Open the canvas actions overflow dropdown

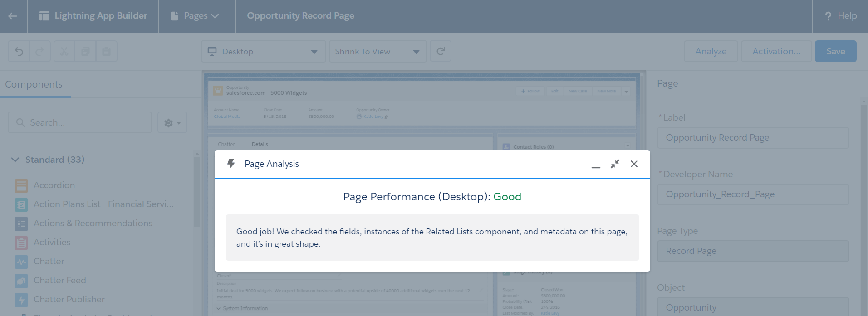[x=626, y=92]
